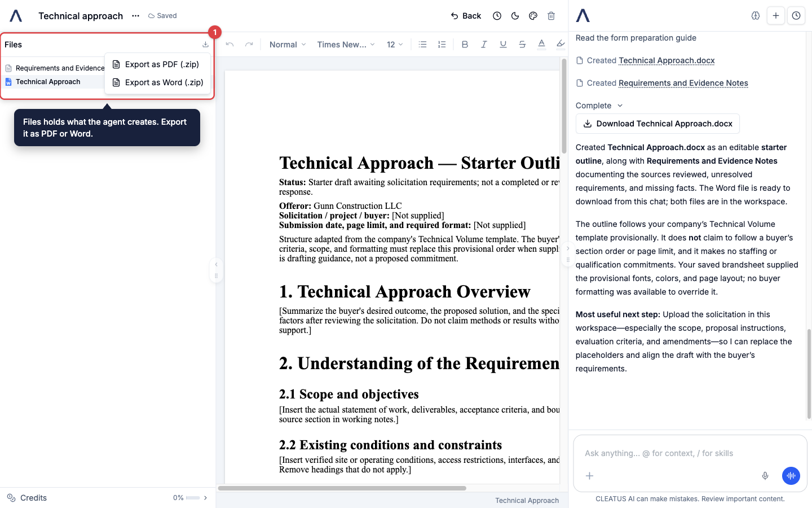
Task: Click the logo in the top-left corner
Action: pyautogui.click(x=16, y=16)
